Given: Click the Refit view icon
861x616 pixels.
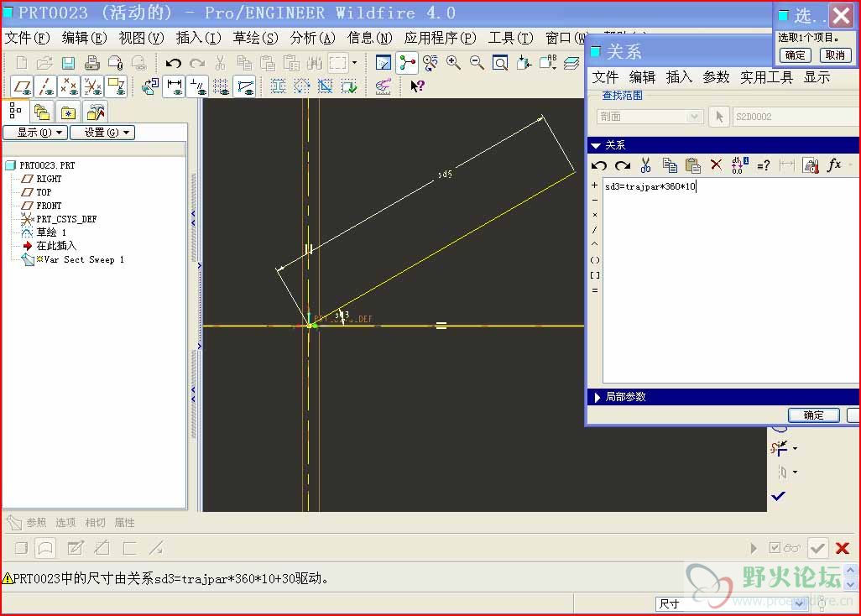Looking at the screenshot, I should pos(500,63).
